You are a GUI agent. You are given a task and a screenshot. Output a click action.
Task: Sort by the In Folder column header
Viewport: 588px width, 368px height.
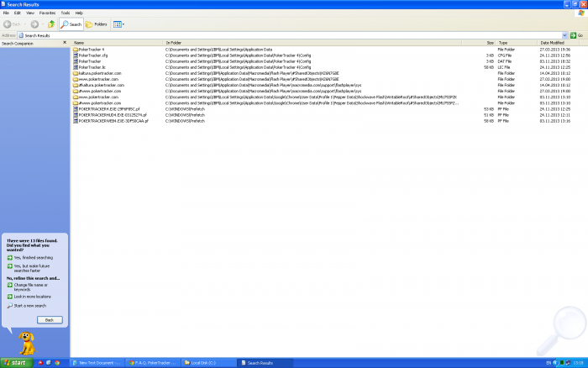click(x=312, y=43)
